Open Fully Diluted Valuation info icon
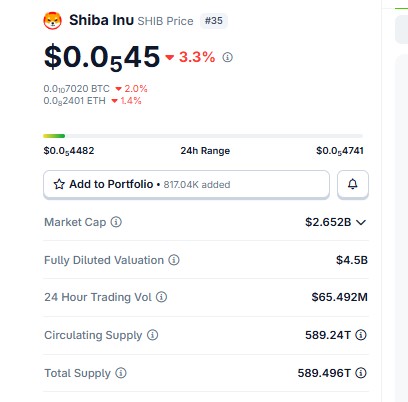 coord(174,260)
